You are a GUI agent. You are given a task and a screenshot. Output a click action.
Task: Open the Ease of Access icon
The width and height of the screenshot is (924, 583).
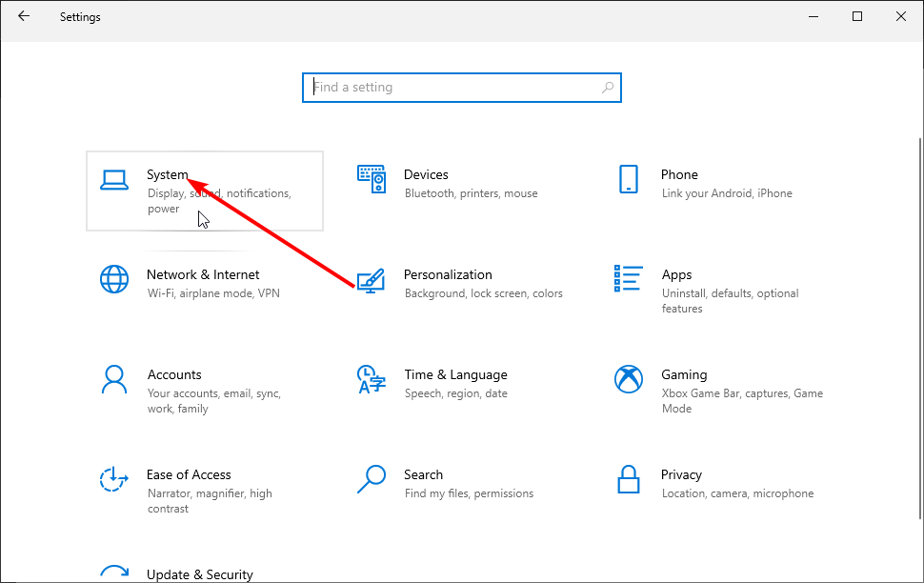tap(114, 478)
